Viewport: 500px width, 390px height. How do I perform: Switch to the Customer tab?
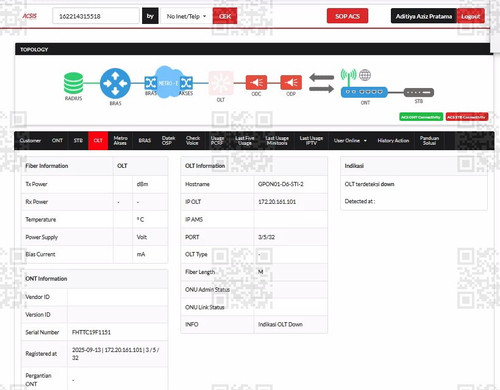(30, 141)
